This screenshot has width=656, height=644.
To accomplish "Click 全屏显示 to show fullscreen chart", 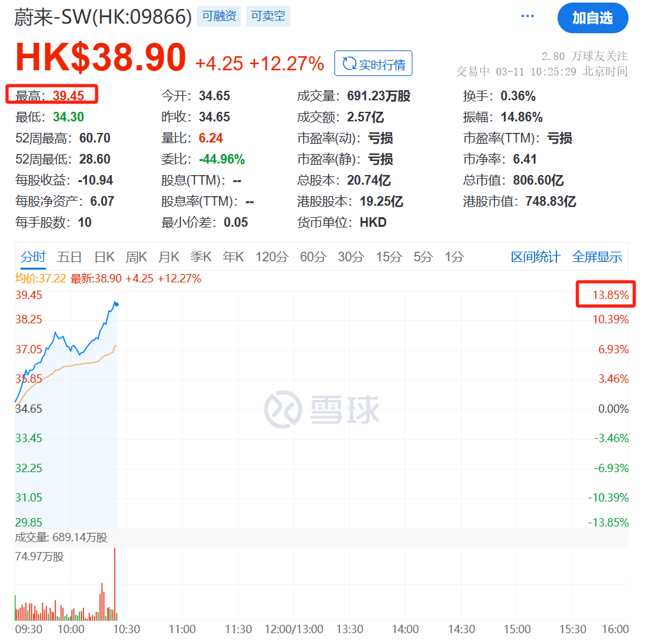I will 597,256.
